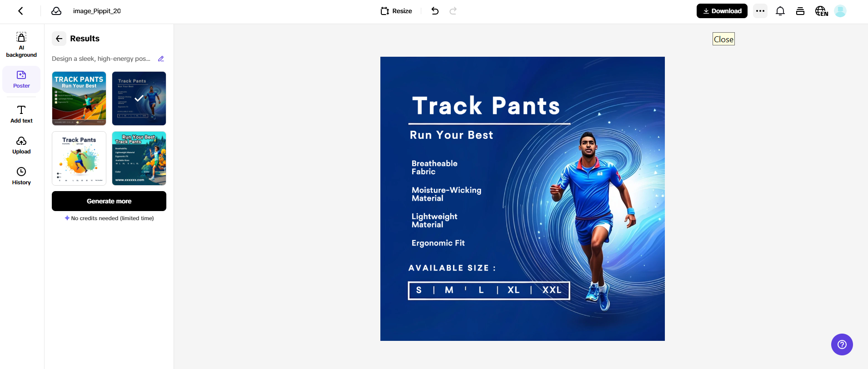Viewport: 868px width, 369px height.
Task: Open the user profile avatar
Action: (840, 11)
